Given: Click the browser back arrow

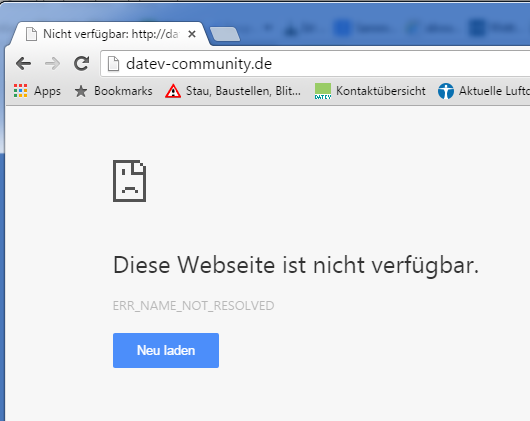Looking at the screenshot, I should [x=23, y=63].
